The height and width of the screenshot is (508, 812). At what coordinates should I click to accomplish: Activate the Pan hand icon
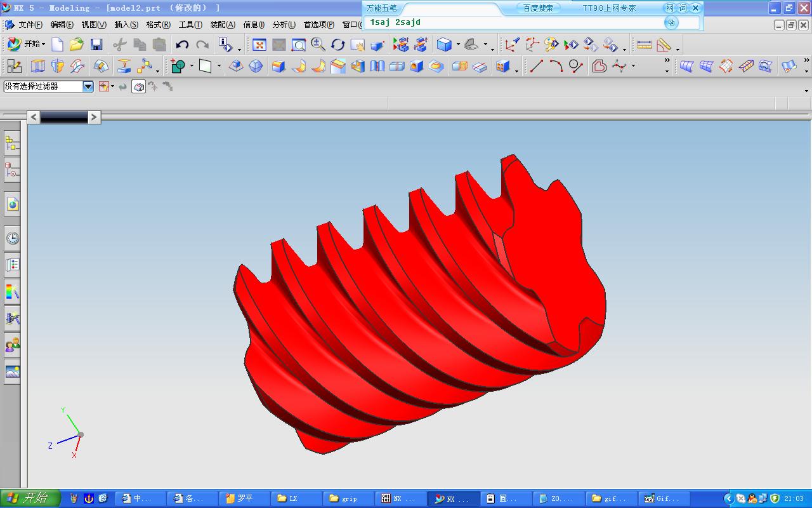tap(357, 44)
